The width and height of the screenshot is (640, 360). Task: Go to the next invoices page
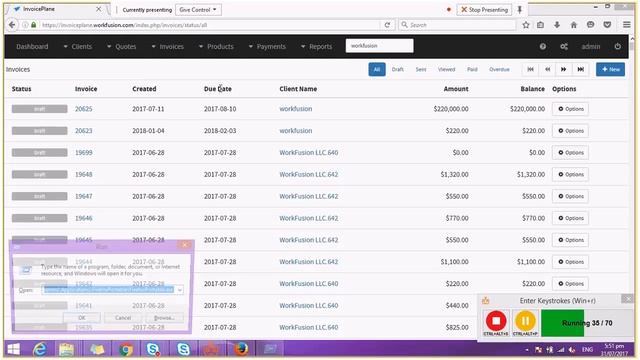[564, 69]
